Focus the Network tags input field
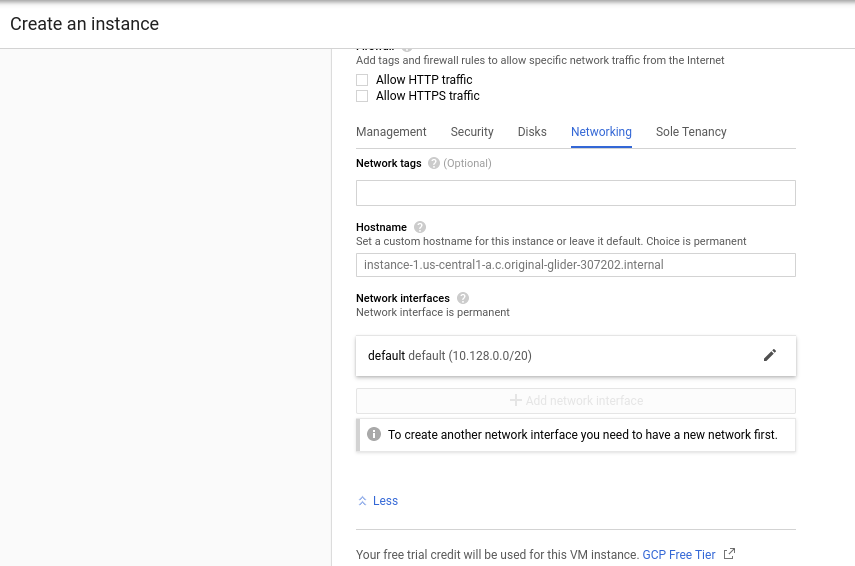The height and width of the screenshot is (566, 855). pos(575,193)
